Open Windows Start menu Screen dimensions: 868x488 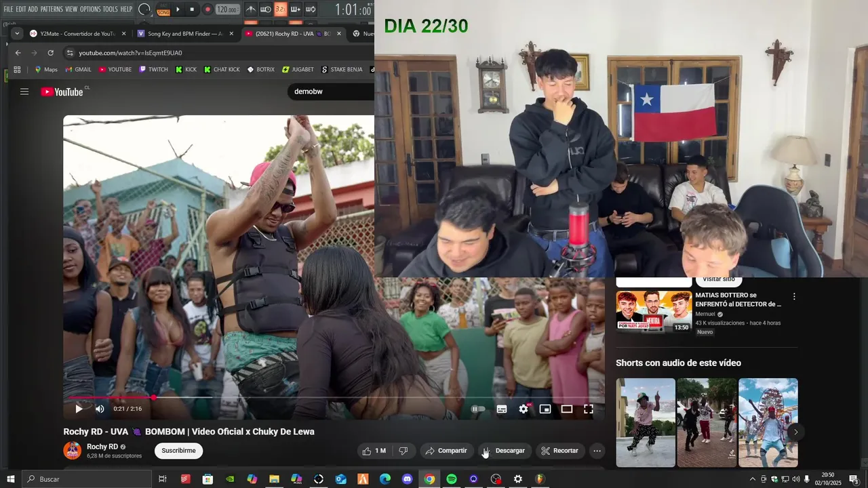tap(11, 479)
